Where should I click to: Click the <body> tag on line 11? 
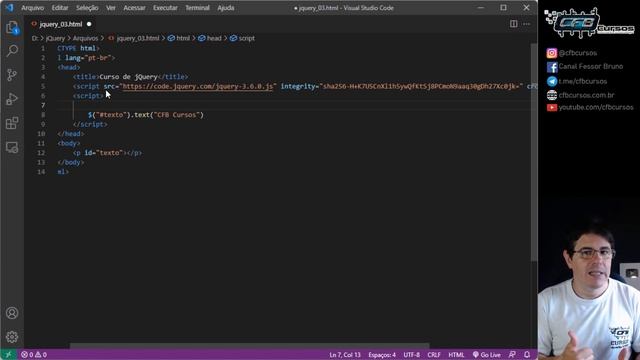[x=69, y=143]
